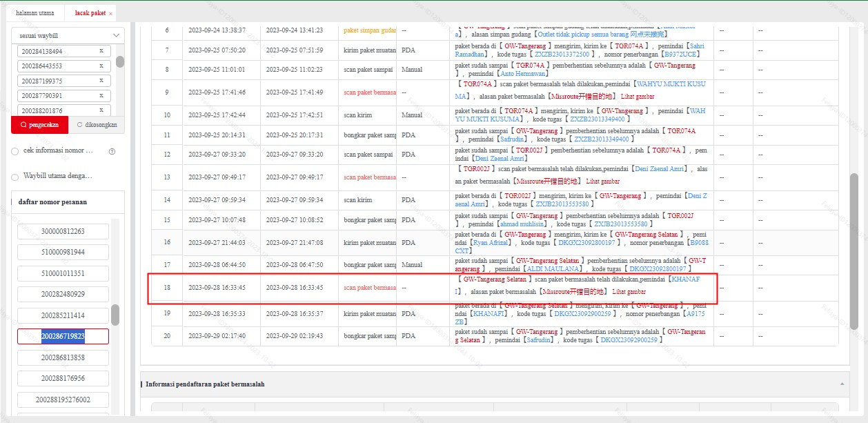Select order number 200286813858

[x=63, y=358]
